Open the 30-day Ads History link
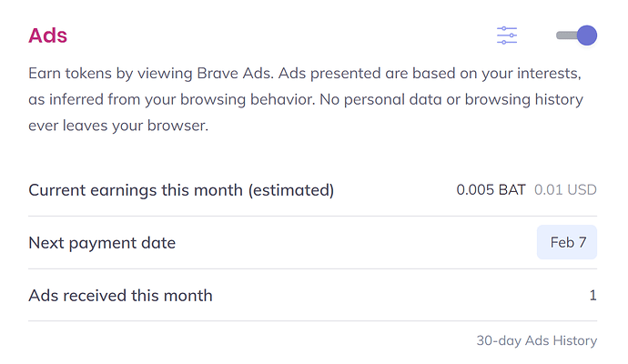Screen dimensions: 628x364 tap(536, 340)
